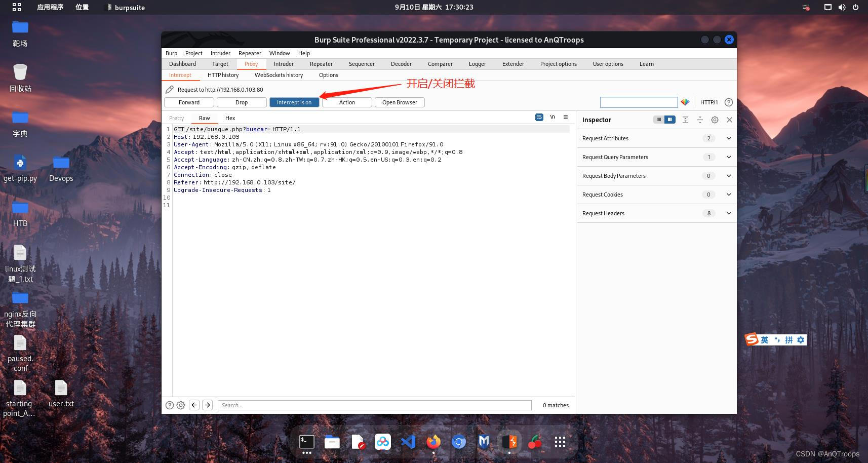Open file manager in the dock
This screenshot has height=463, width=868.
(x=332, y=442)
